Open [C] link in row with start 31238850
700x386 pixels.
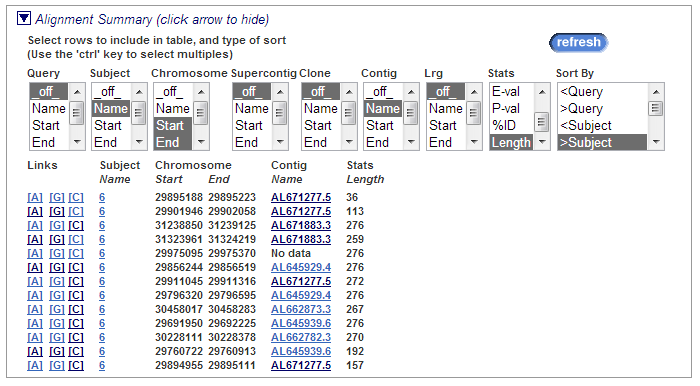[76, 225]
